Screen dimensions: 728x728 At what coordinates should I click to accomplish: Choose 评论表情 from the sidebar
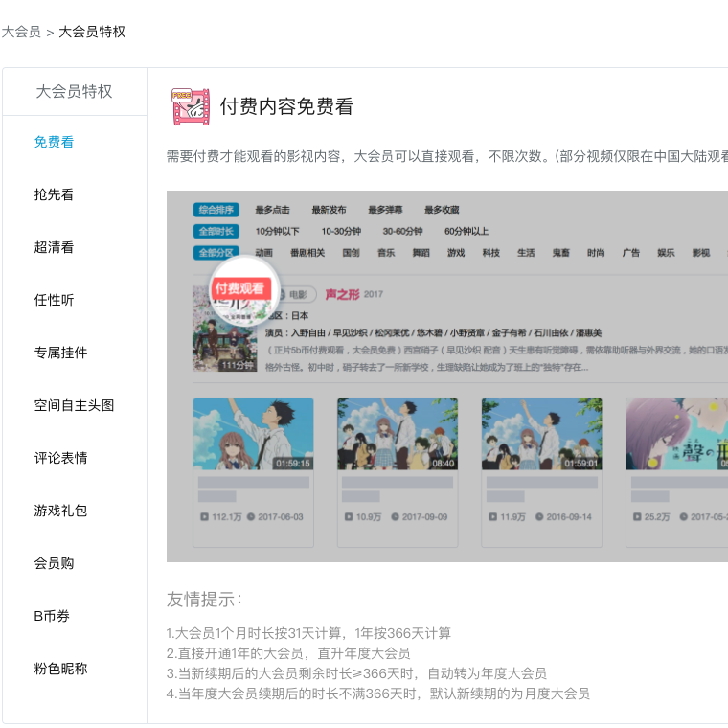pyautogui.click(x=60, y=458)
